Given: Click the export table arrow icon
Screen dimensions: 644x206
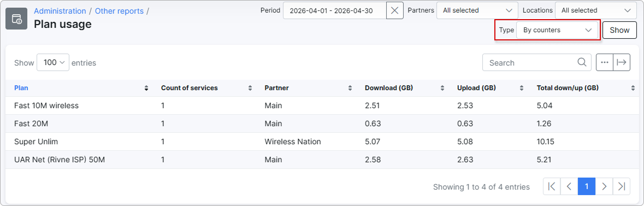Looking at the screenshot, I should [x=622, y=62].
